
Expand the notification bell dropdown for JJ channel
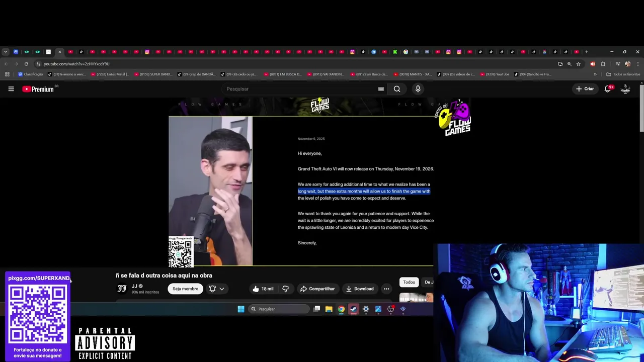click(216, 289)
